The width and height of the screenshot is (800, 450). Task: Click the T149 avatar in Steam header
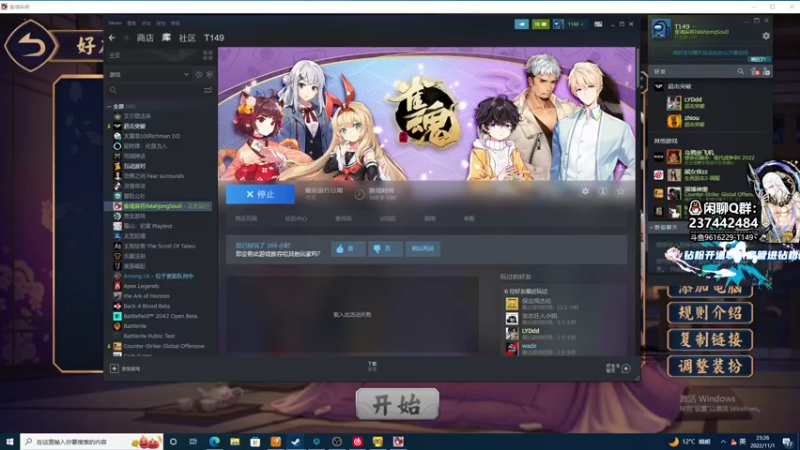coord(558,24)
